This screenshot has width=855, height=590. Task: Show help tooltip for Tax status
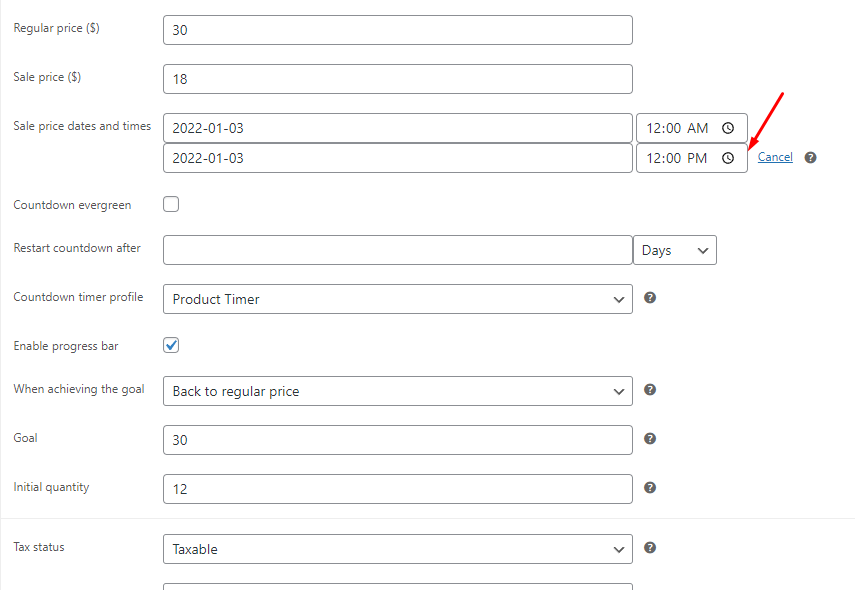(650, 548)
